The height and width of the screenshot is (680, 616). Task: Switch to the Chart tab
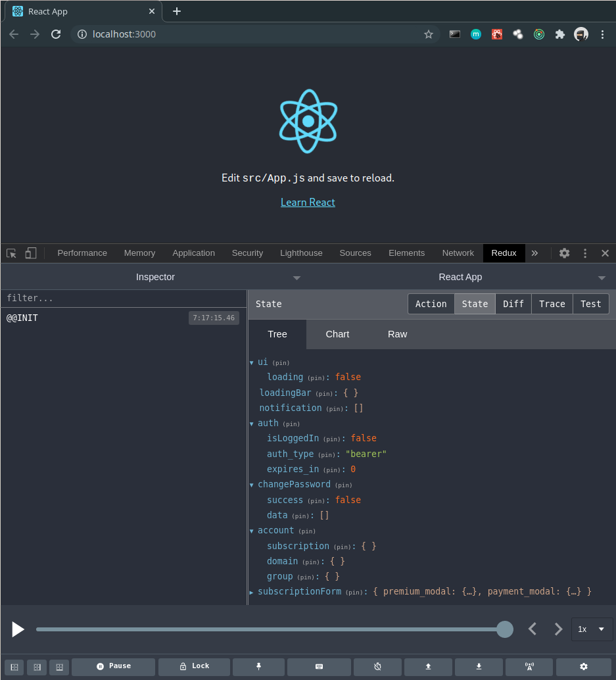337,334
